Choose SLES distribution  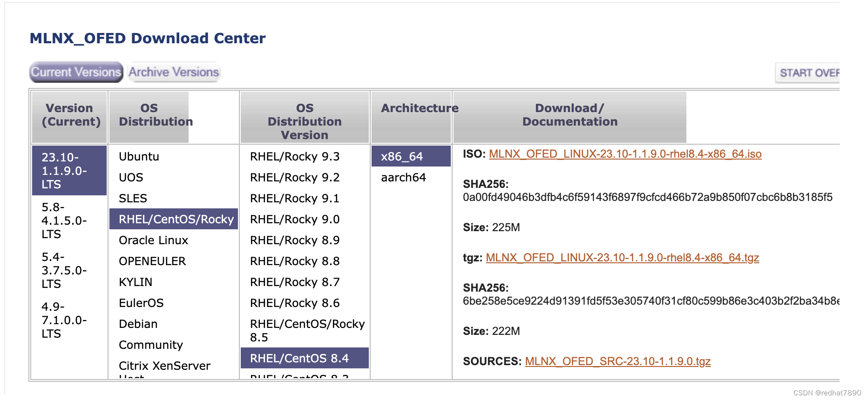174,198
